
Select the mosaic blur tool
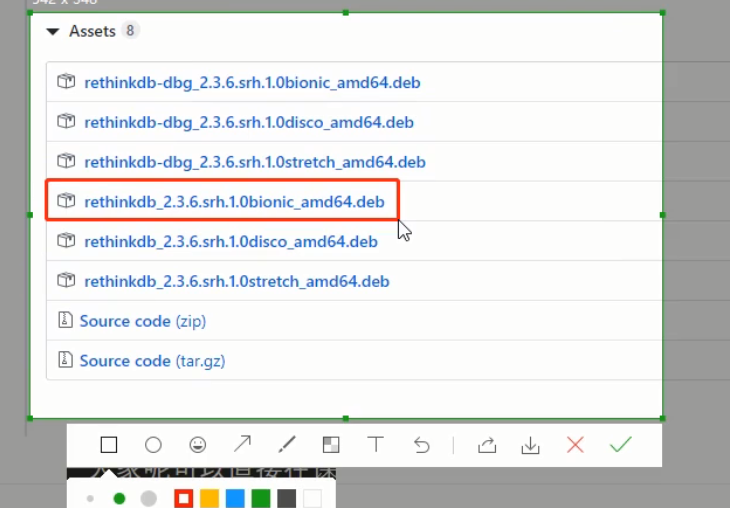[331, 445]
